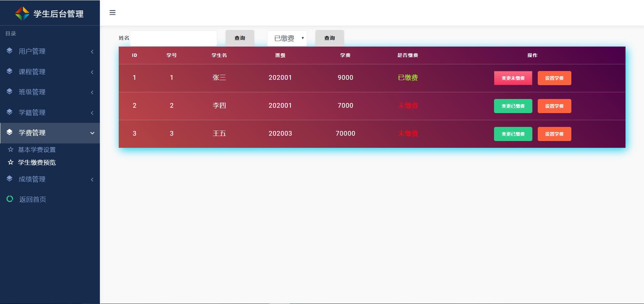Screen dimensions: 644x304
Task: Click the green circle icon beside 返回首页
Action: pos(10,199)
